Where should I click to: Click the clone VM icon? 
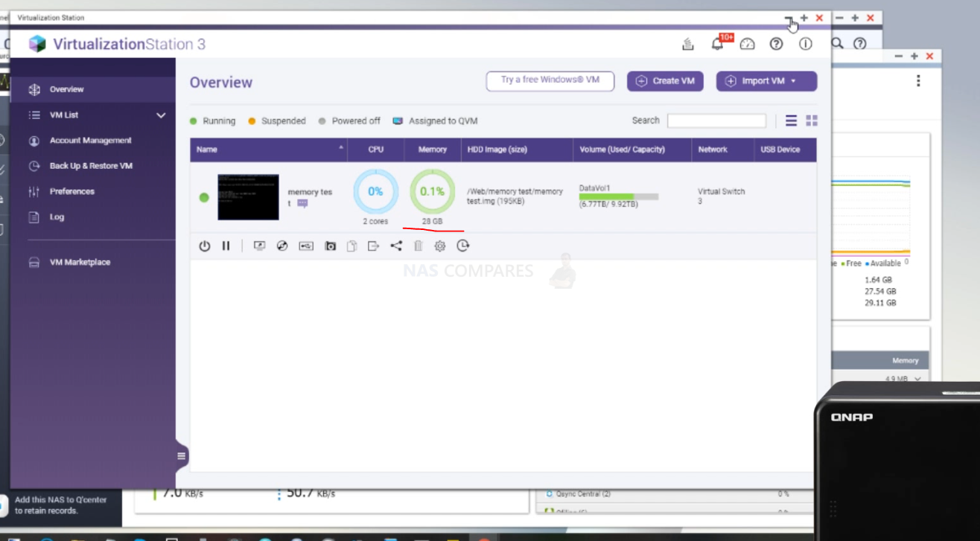[x=352, y=246]
